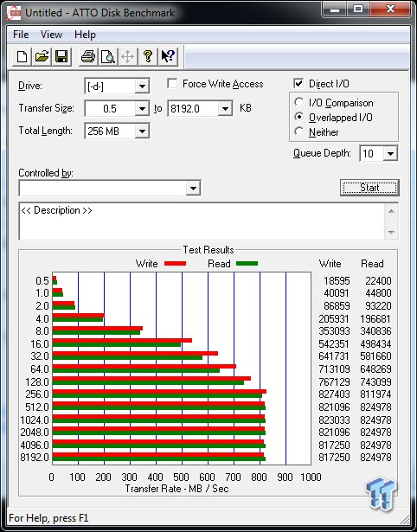
Task: Open the Help menu
Action: point(85,35)
